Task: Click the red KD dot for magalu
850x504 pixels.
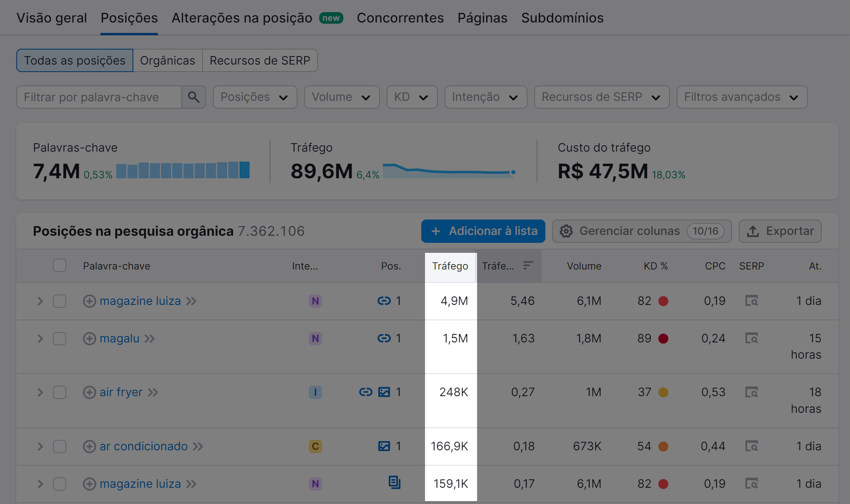Action: (x=663, y=339)
